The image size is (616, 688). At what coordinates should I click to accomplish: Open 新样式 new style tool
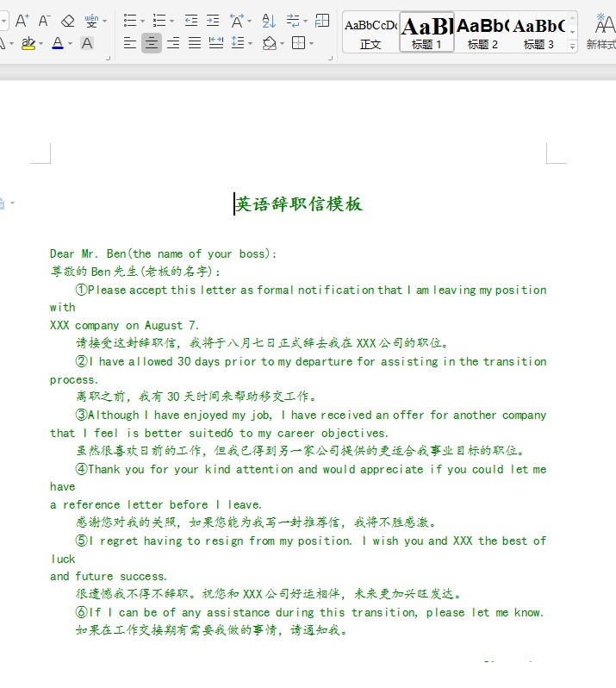pyautogui.click(x=601, y=32)
